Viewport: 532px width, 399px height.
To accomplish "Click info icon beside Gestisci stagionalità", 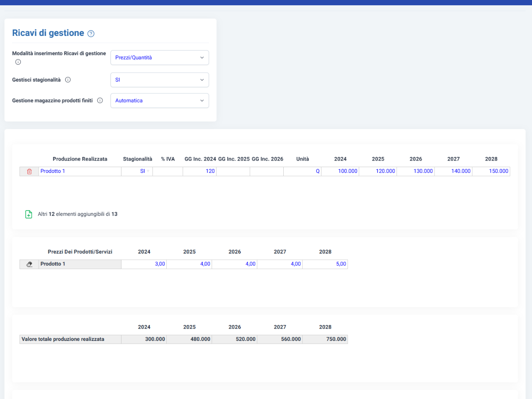I will (x=68, y=80).
